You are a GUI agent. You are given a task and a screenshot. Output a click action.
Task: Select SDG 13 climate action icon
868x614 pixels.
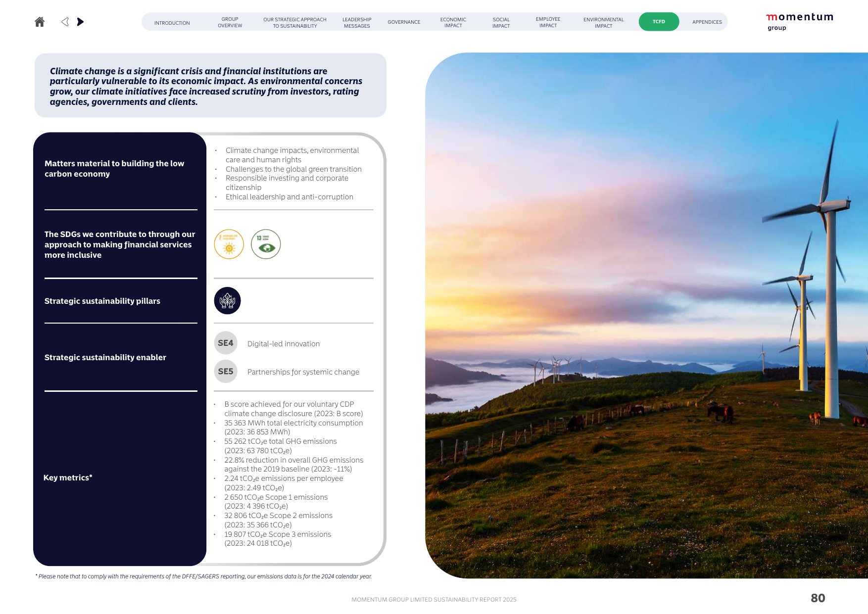pyautogui.click(x=266, y=244)
